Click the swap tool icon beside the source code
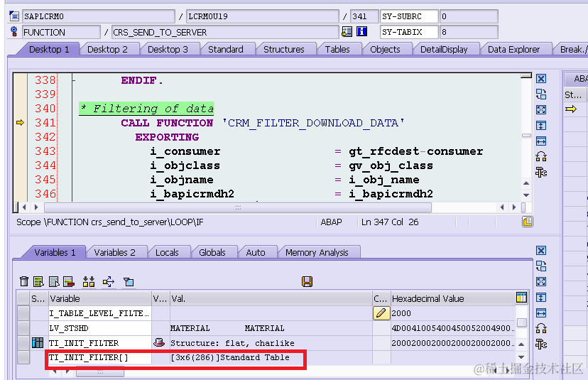This screenshot has height=380, width=588. click(540, 94)
